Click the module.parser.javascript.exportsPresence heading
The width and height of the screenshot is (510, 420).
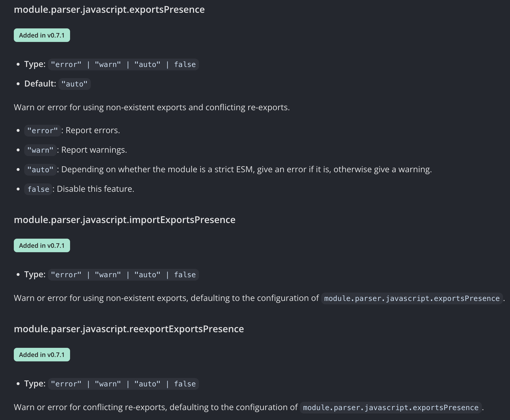109,10
